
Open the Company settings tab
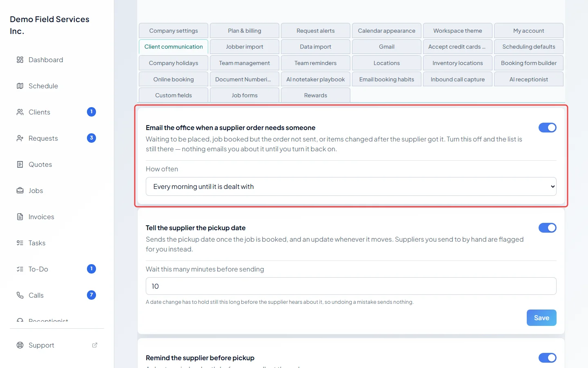(x=174, y=31)
